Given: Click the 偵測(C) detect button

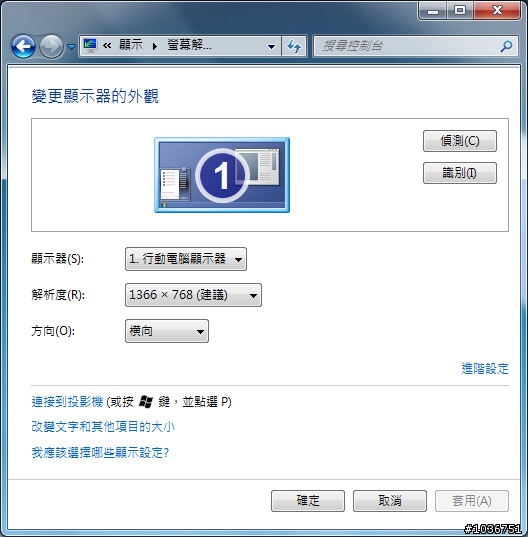Looking at the screenshot, I should click(460, 141).
